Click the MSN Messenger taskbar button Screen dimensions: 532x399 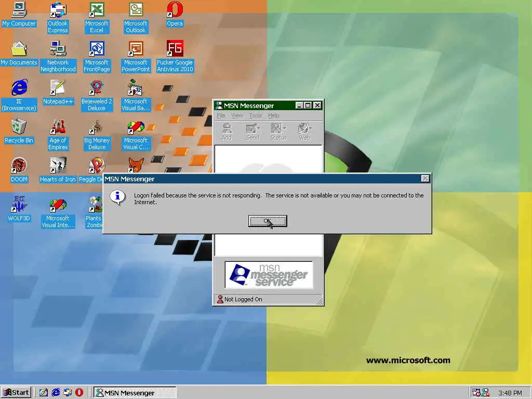(135, 393)
